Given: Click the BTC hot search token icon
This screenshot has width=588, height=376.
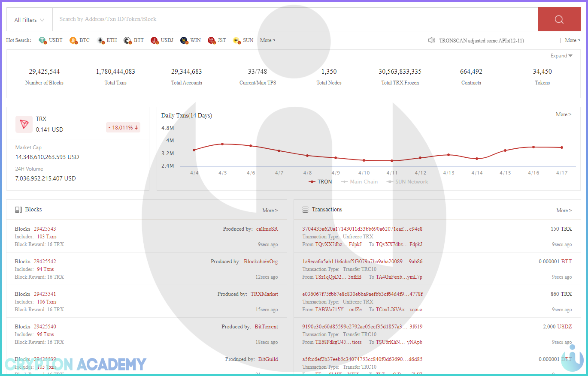Looking at the screenshot, I should (73, 40).
